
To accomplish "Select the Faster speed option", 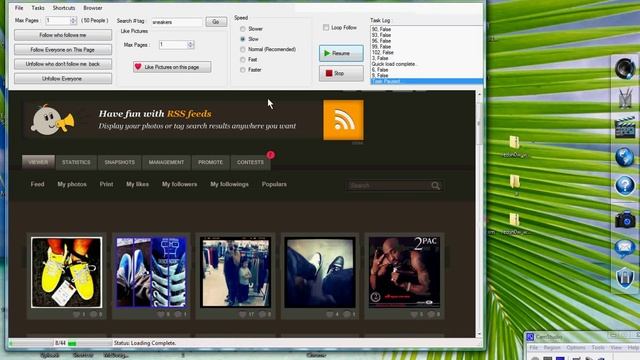I will (243, 70).
